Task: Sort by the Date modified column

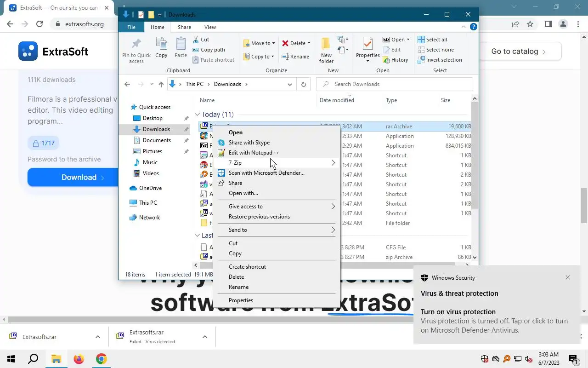Action: (x=337, y=100)
